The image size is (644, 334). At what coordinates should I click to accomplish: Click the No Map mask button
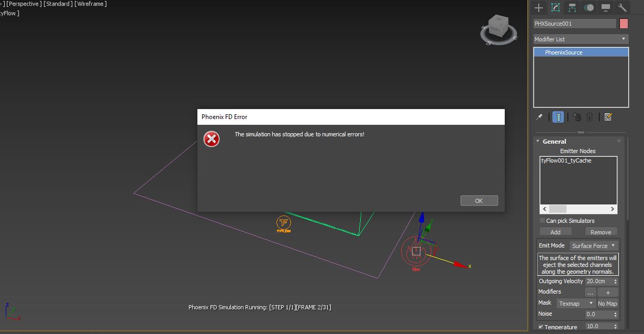[608, 304]
